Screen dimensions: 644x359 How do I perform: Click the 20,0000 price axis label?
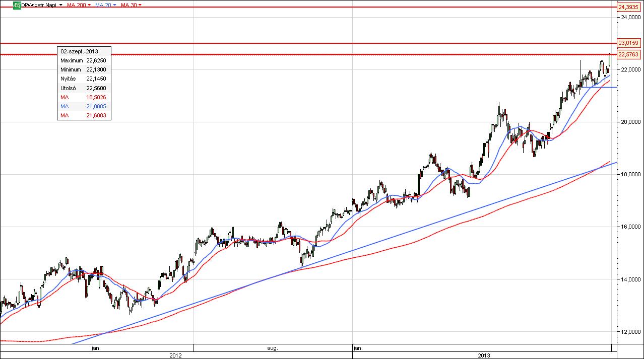[630, 122]
